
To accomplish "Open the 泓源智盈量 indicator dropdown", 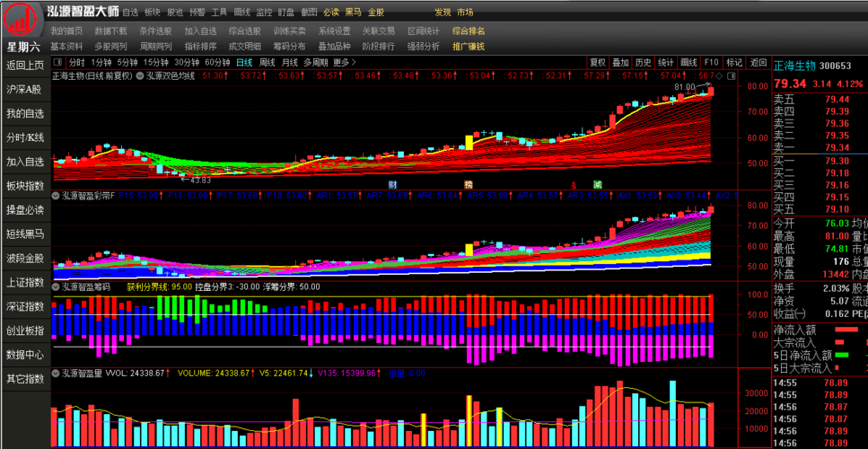I will coord(56,374).
